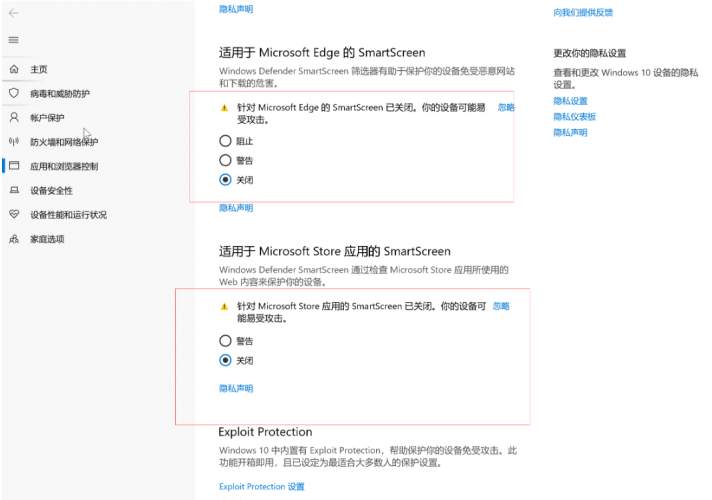Click heading 适用于 Microsoft Edge 的 SmartScreen
Viewport: 712px width, 500px height.
coord(322,53)
